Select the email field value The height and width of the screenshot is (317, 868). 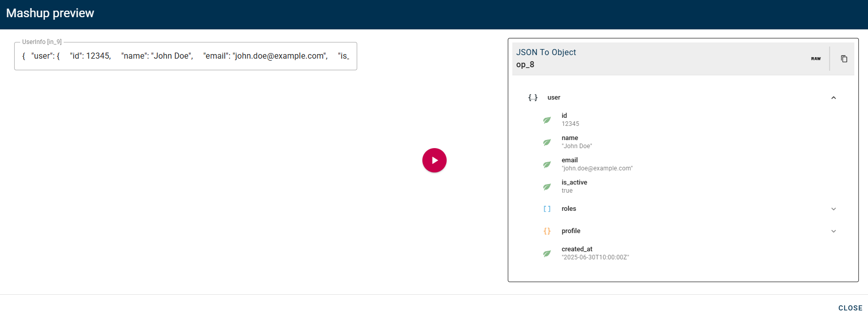[x=597, y=168]
